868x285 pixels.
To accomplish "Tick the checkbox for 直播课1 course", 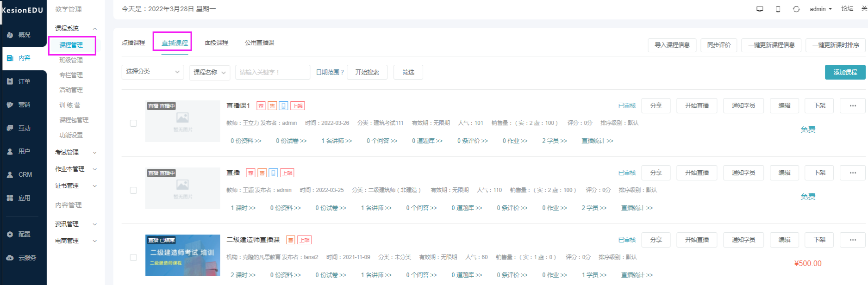I will coord(133,124).
